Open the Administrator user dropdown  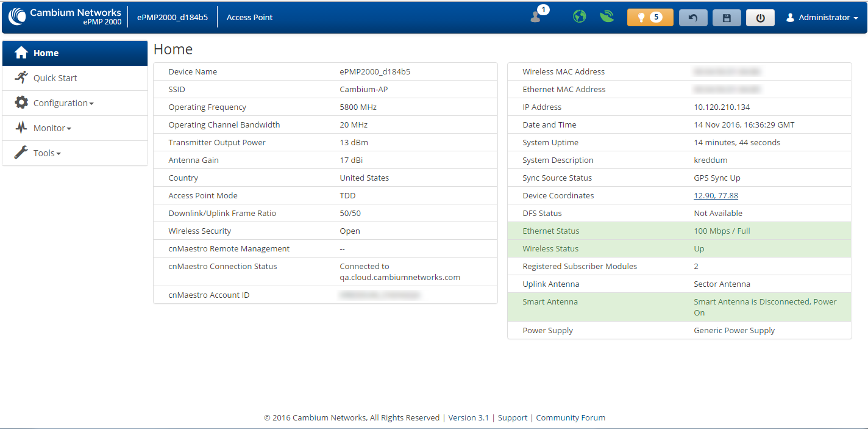(822, 18)
